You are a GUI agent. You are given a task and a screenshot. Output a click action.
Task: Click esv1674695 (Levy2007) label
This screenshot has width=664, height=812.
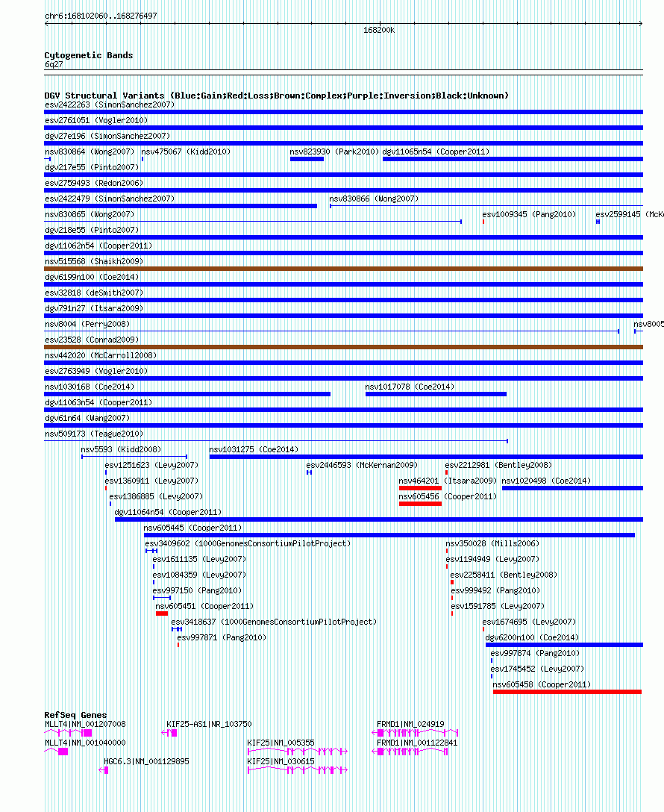[x=530, y=622]
